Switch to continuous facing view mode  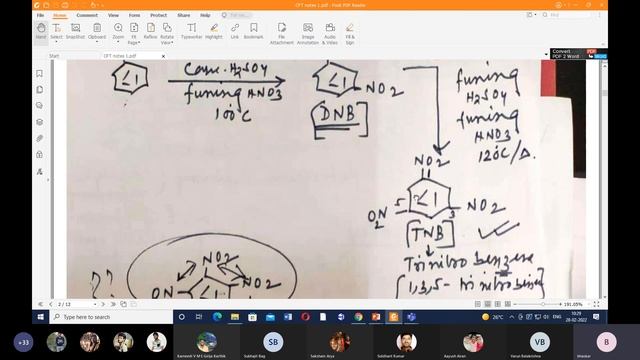point(507,304)
